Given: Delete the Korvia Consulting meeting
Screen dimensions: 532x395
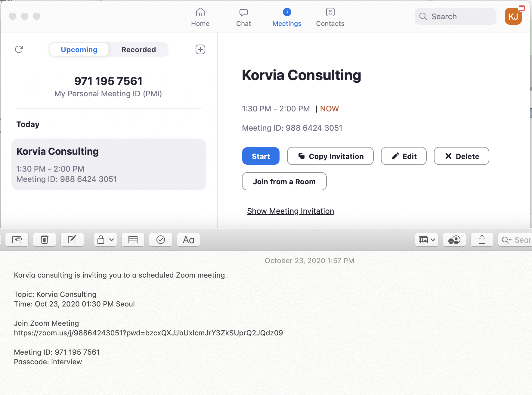Looking at the screenshot, I should (462, 156).
